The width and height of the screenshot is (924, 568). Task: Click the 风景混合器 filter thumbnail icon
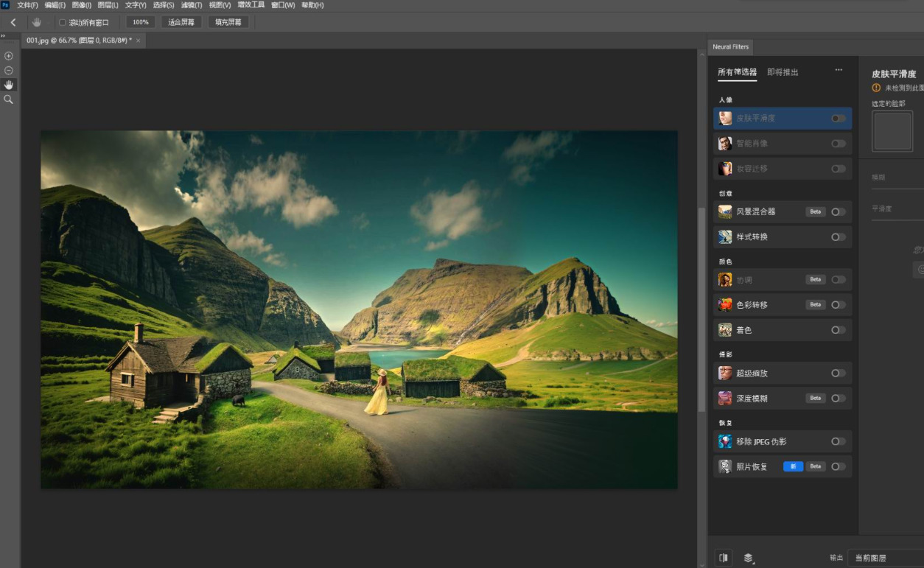(x=725, y=211)
